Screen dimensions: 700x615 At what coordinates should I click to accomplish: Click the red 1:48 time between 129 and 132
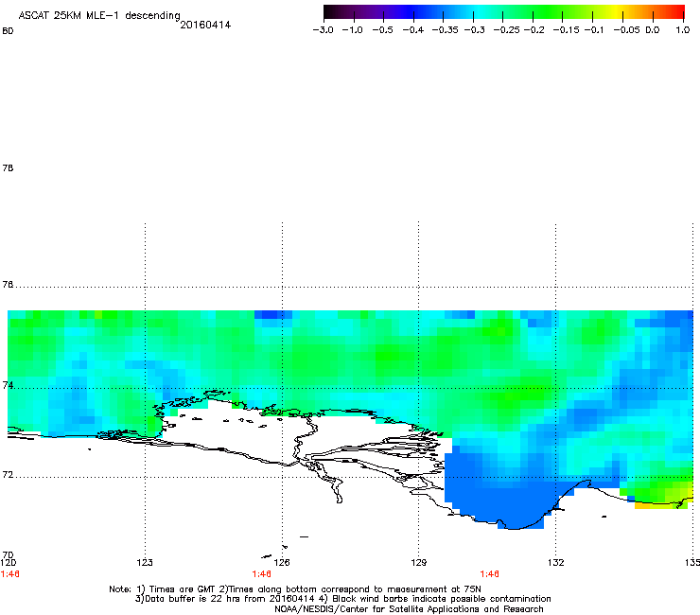point(489,574)
